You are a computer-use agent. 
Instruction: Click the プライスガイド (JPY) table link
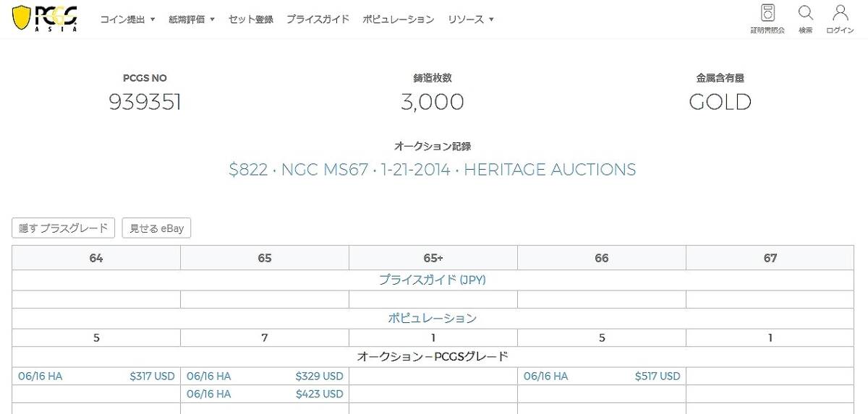(433, 280)
